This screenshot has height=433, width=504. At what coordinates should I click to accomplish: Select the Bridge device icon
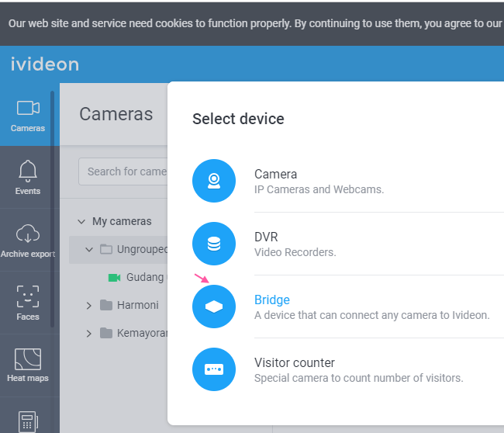(x=214, y=307)
